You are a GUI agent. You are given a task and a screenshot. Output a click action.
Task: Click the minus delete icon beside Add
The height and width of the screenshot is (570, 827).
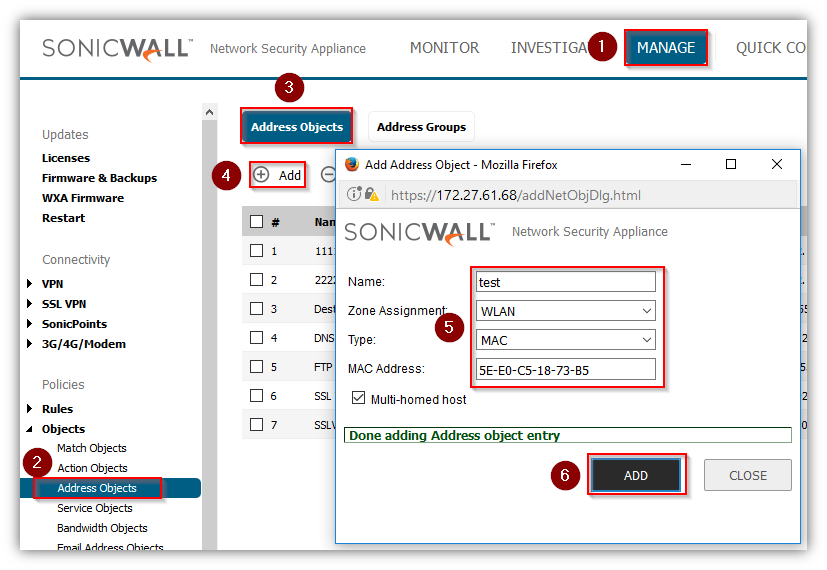[x=328, y=175]
